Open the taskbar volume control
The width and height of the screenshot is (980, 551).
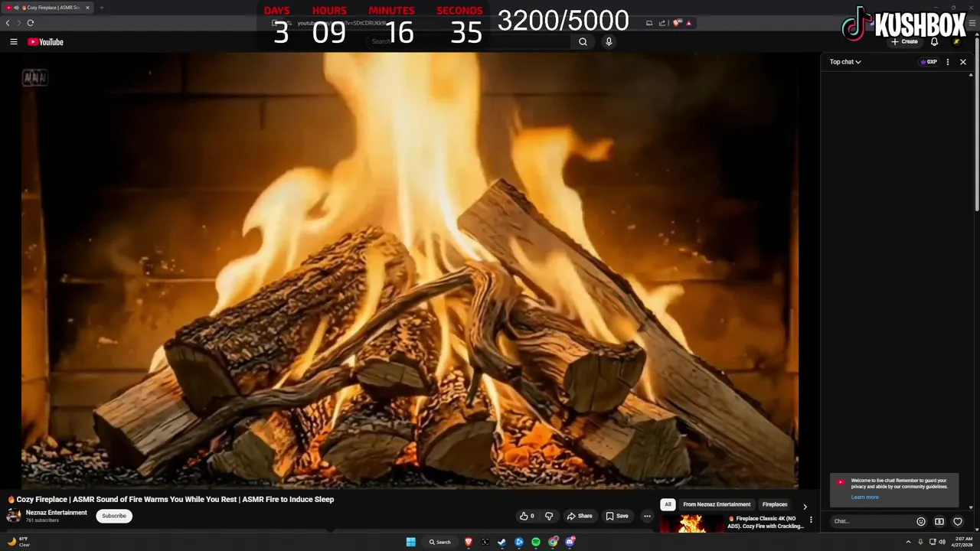click(942, 542)
